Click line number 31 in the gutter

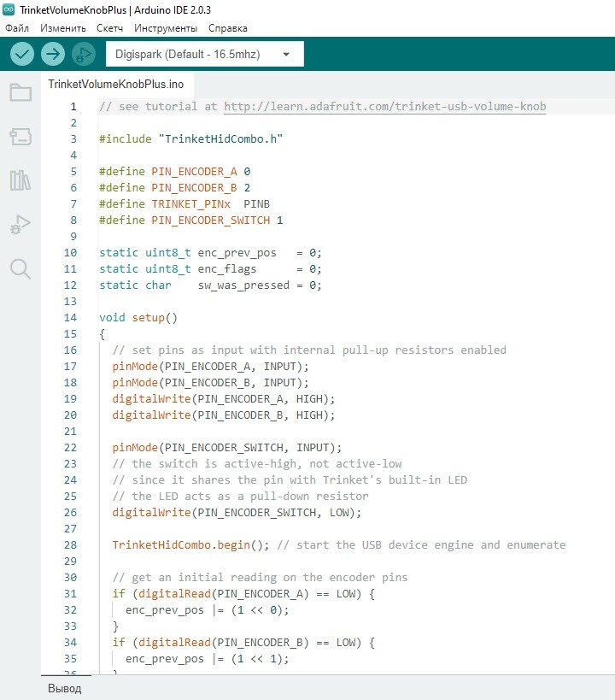pos(71,594)
